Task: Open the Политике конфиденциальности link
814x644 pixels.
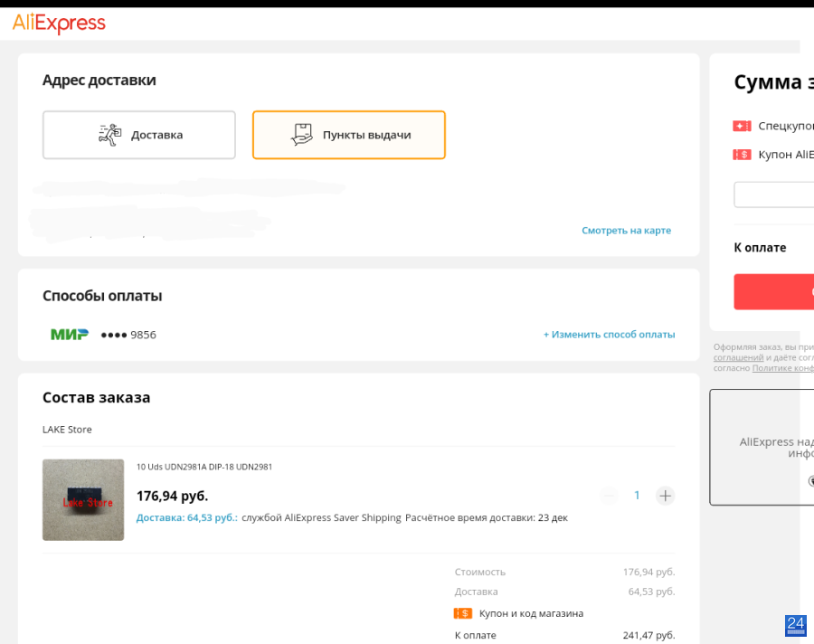Action: coord(783,368)
